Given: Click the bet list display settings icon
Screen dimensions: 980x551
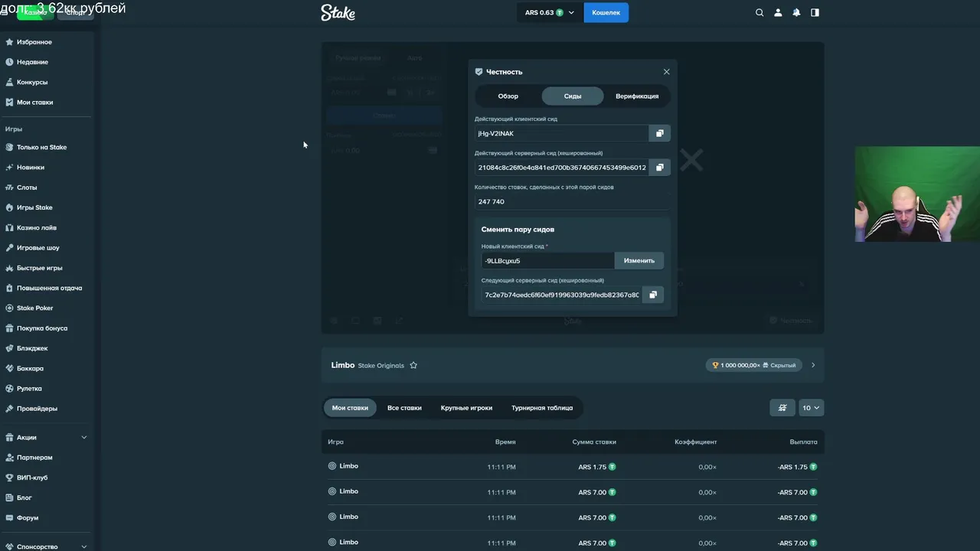Looking at the screenshot, I should tap(782, 408).
